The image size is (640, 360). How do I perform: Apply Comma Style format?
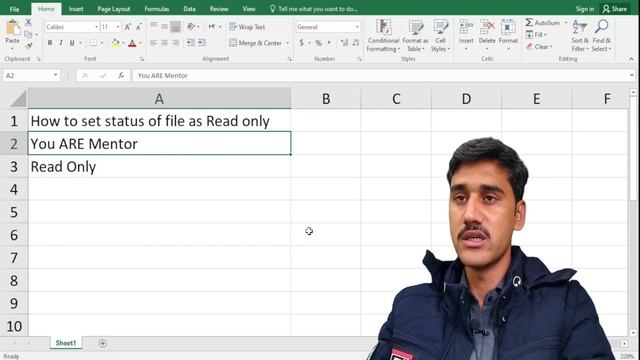point(329,42)
